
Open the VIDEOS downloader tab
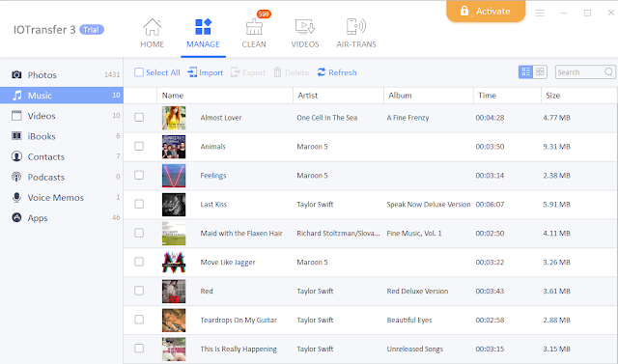(x=305, y=34)
